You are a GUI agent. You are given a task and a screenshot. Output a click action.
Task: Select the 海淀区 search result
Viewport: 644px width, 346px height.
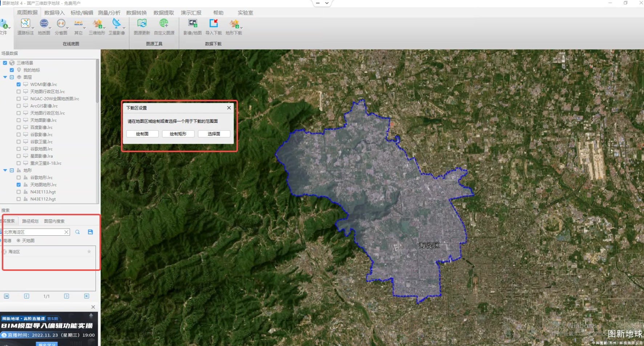47,252
